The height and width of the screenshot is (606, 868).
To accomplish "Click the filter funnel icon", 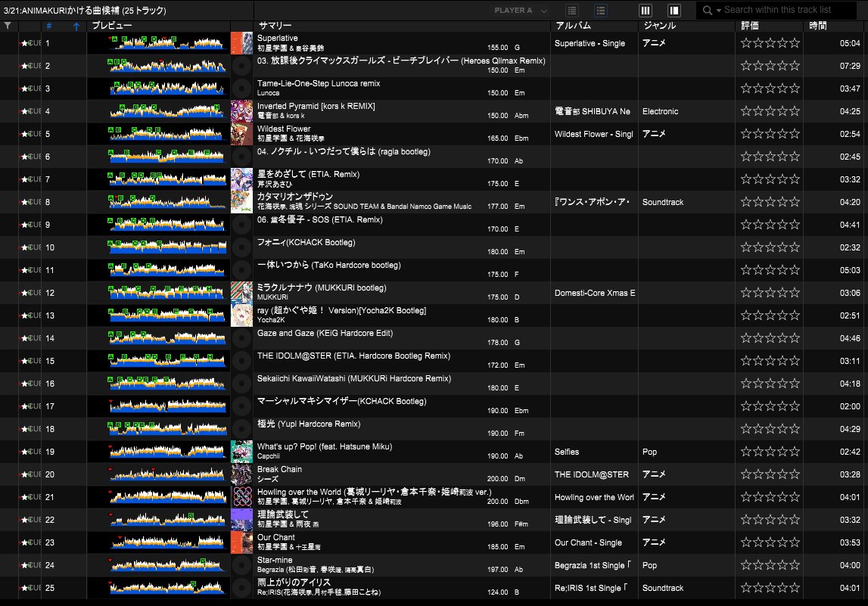I will point(8,26).
